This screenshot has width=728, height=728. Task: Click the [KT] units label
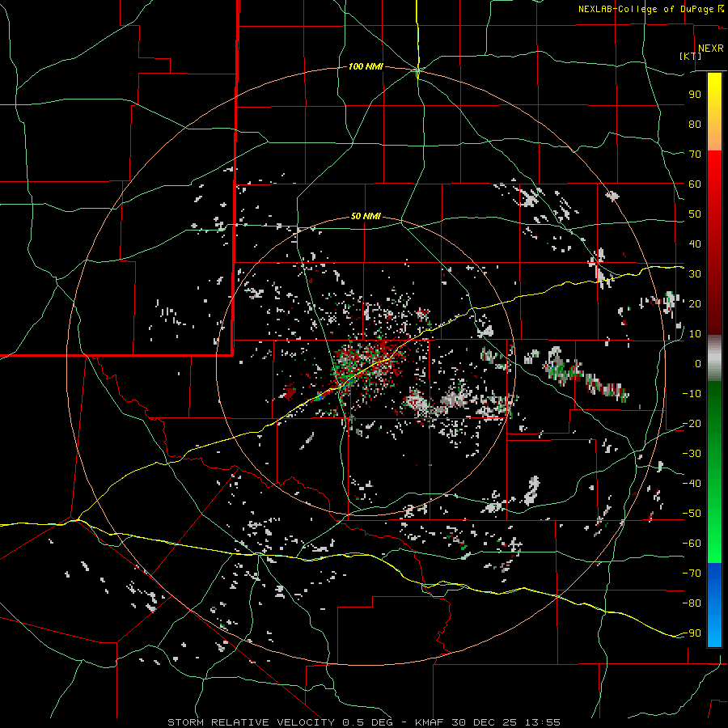pos(691,56)
